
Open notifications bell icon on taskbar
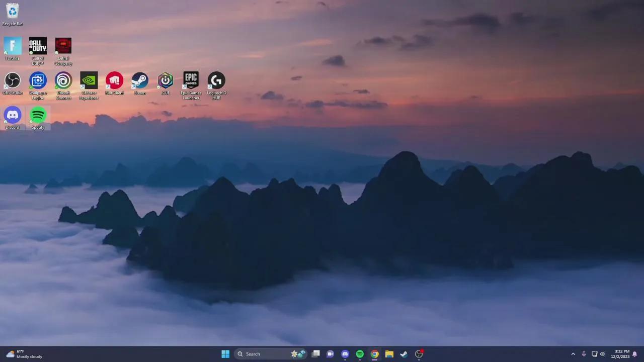point(635,354)
